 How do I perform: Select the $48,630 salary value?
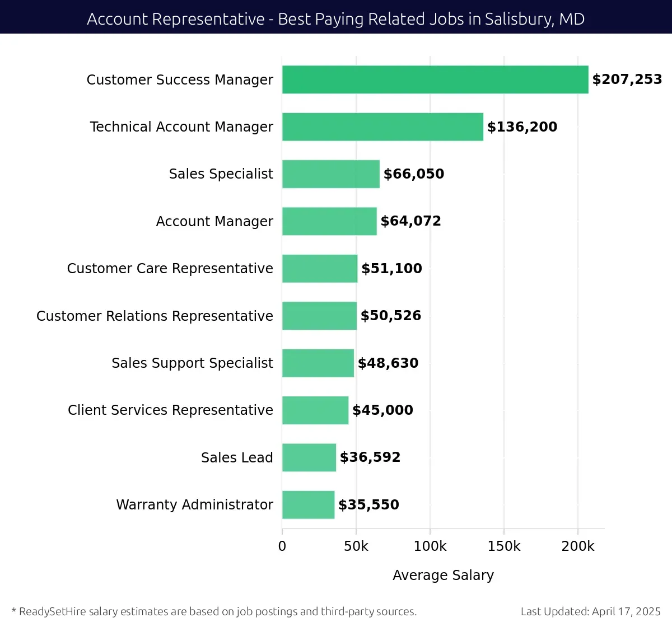[x=388, y=363]
